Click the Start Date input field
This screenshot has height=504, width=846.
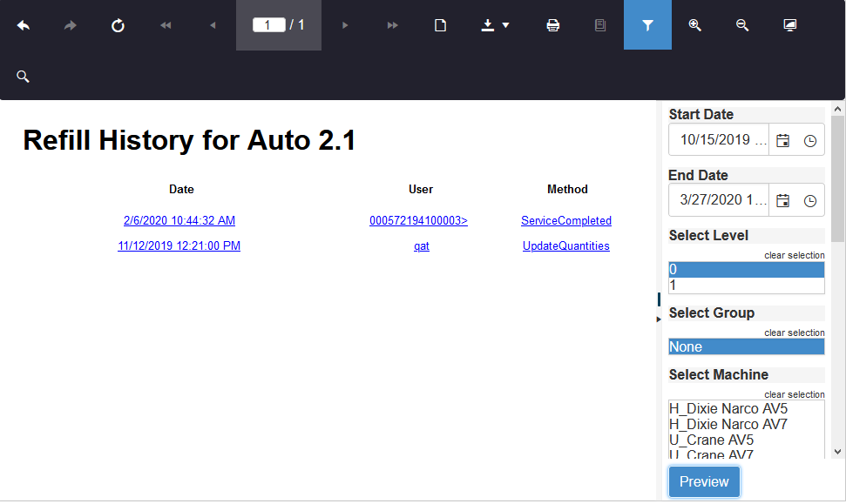point(719,139)
